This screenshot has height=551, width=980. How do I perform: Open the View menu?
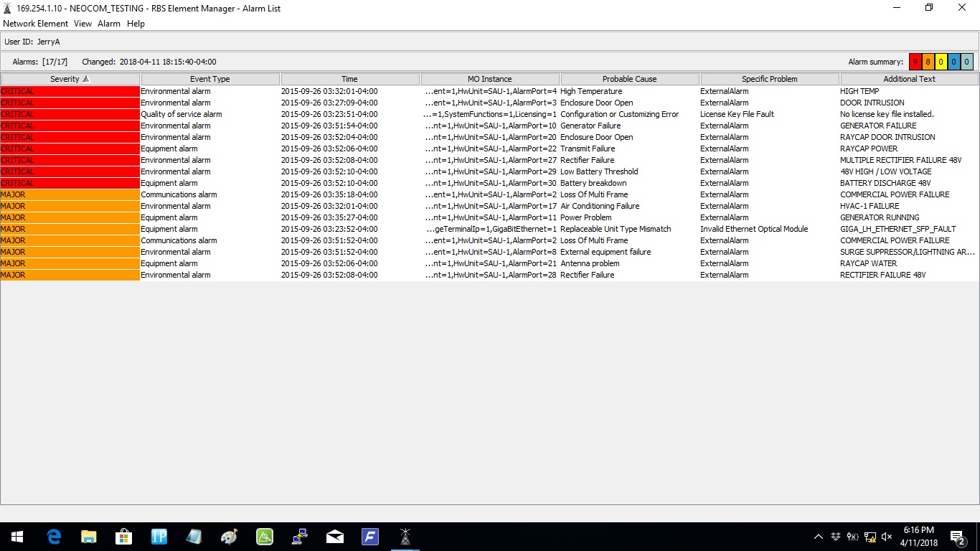(83, 24)
